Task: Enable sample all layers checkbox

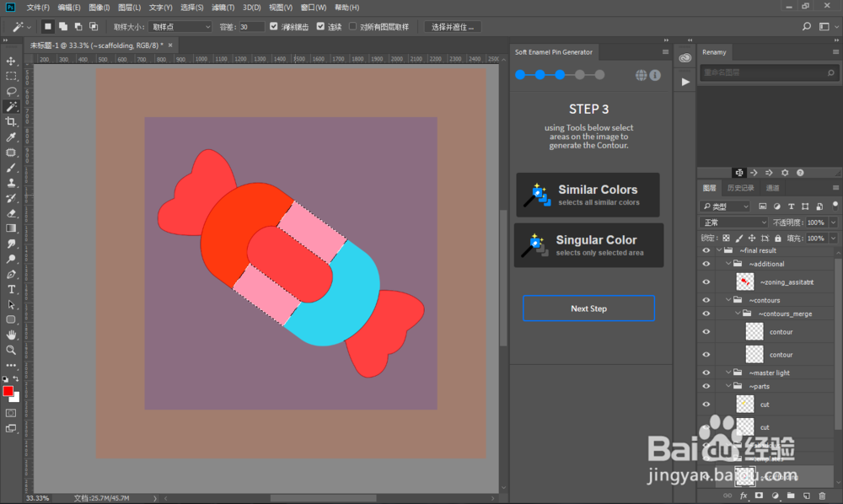Action: click(x=352, y=26)
